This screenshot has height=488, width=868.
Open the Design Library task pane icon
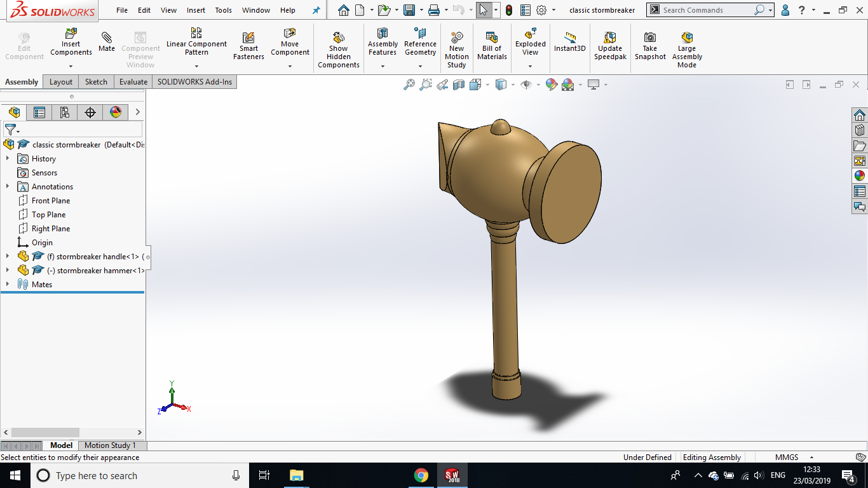click(x=860, y=130)
